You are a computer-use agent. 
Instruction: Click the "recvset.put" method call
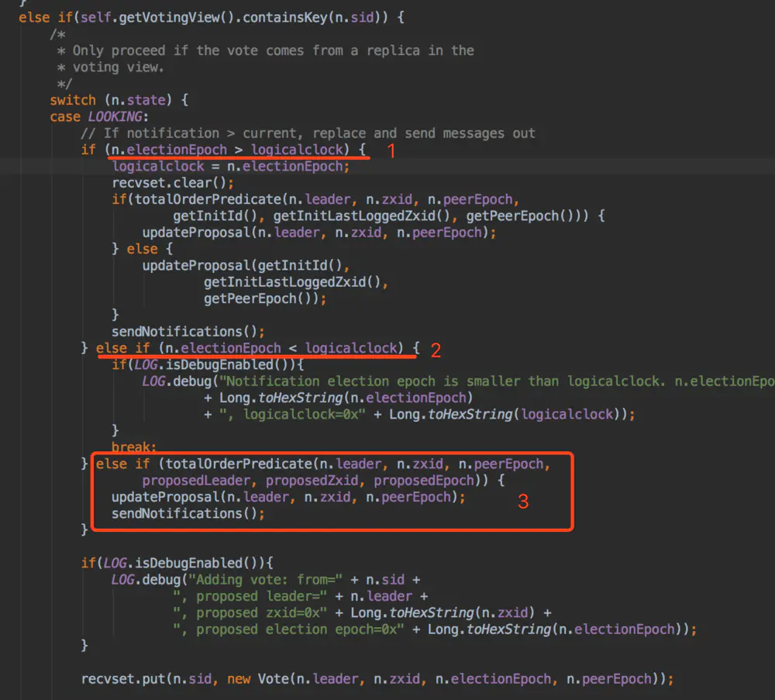click(123, 679)
